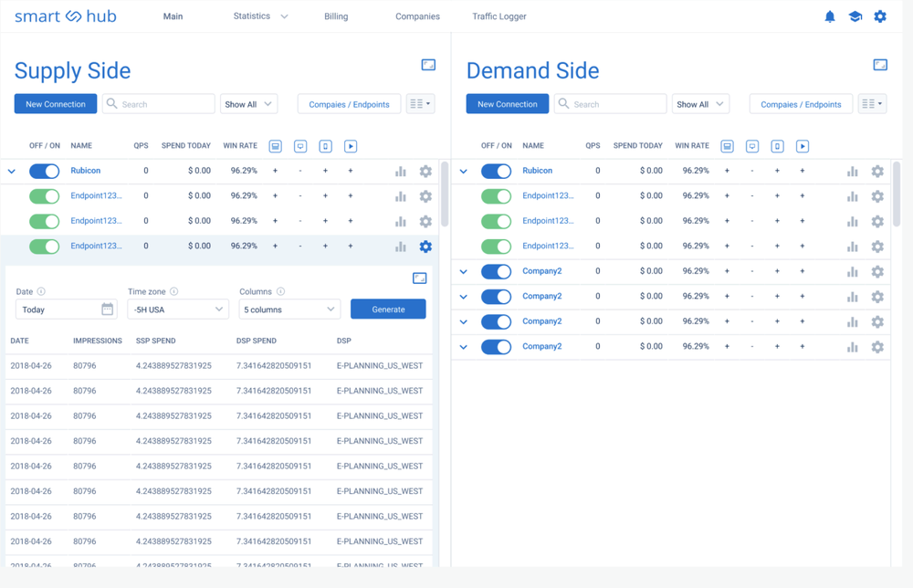This screenshot has width=913, height=588.
Task: Click the video format icon in Demand Side header
Action: (x=803, y=146)
